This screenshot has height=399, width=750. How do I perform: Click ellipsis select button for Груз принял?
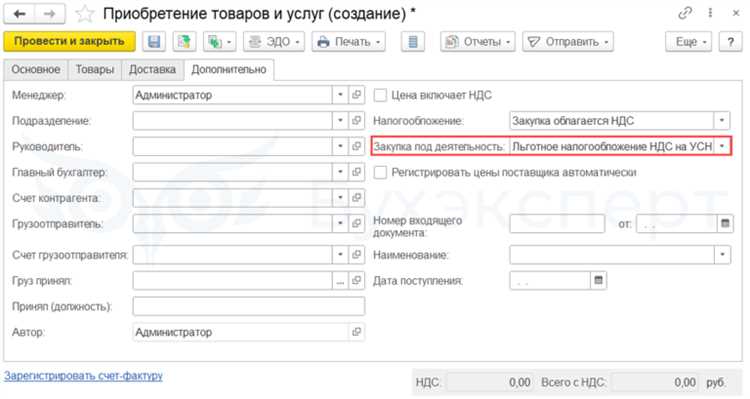340,280
